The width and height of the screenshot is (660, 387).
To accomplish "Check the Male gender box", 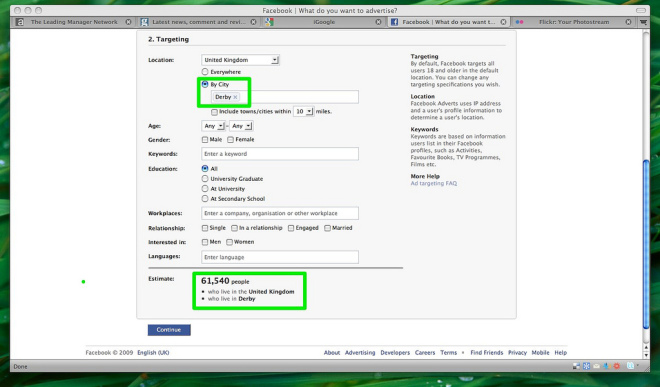I will tap(205, 139).
